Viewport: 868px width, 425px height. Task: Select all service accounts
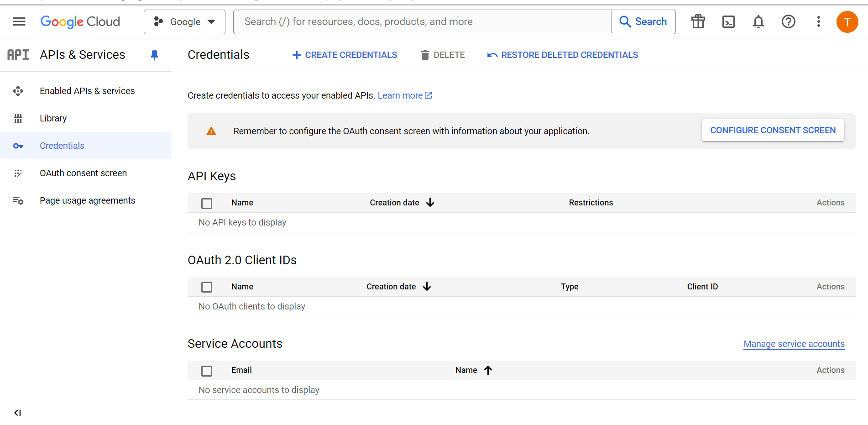(x=207, y=371)
